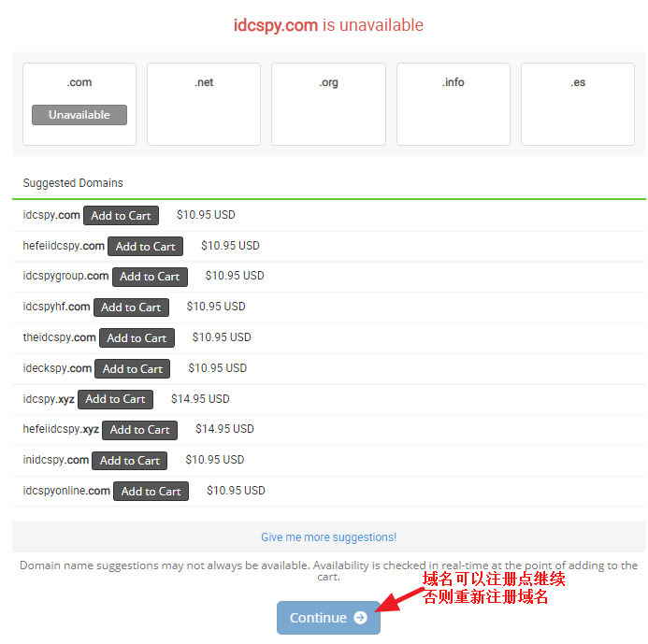Click the domain suggestions availability disclaimer text
The width and height of the screenshot is (648, 644).
pyautogui.click(x=328, y=571)
